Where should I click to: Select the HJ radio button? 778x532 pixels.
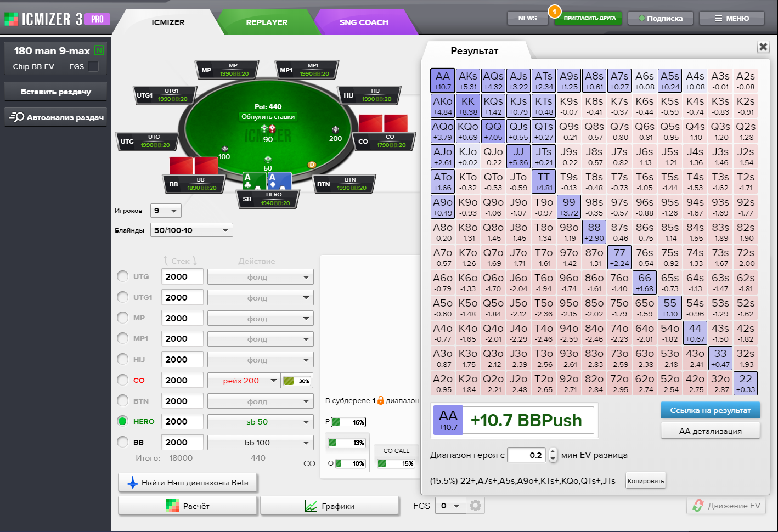[x=122, y=359]
